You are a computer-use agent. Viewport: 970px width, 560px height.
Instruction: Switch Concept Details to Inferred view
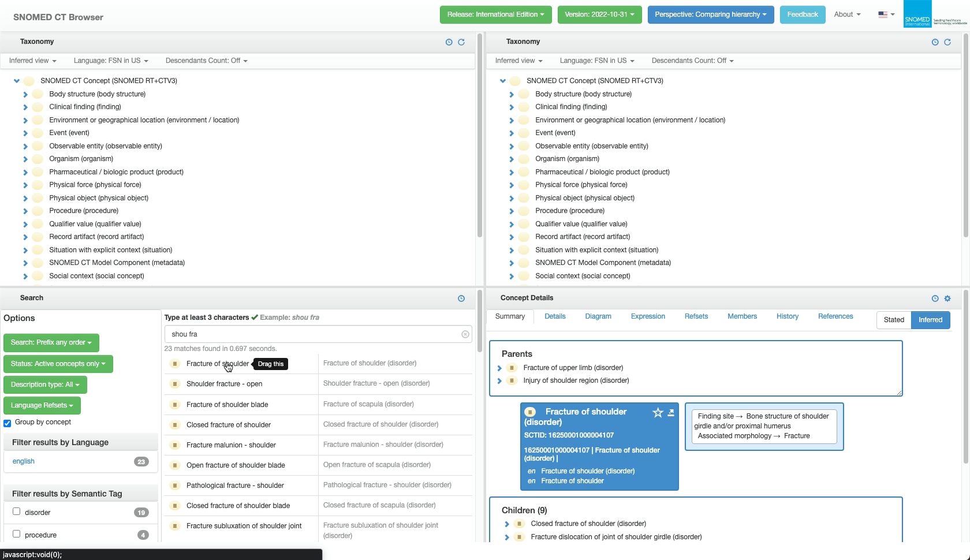pos(930,320)
